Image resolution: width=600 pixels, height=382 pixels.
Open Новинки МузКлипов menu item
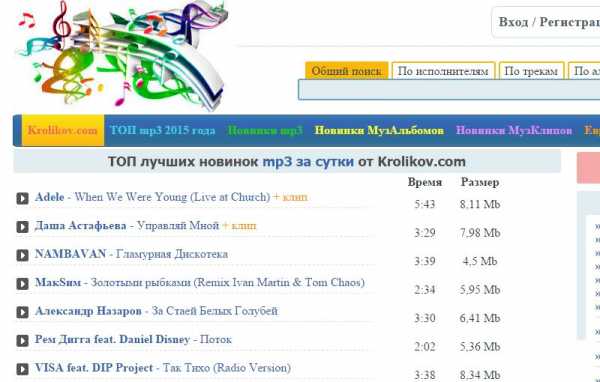click(x=514, y=131)
